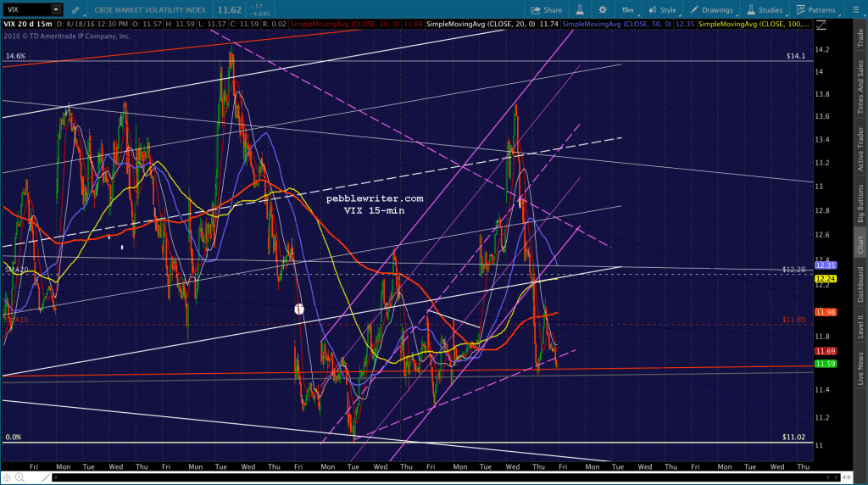Open the VIX symbol dropdown arrow
Screen dimensions: 868x485
(x=56, y=9)
